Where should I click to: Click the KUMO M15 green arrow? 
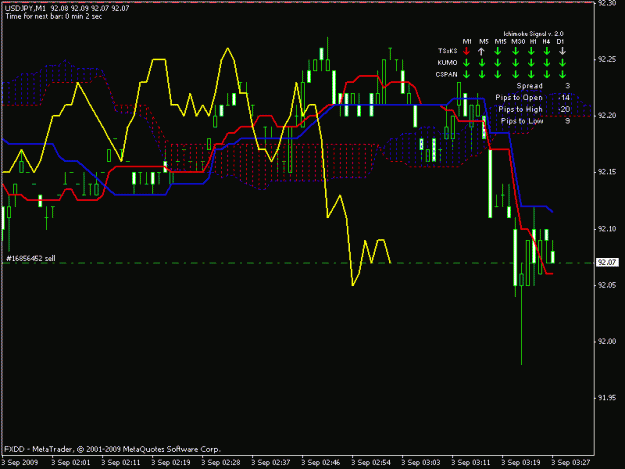coord(497,63)
